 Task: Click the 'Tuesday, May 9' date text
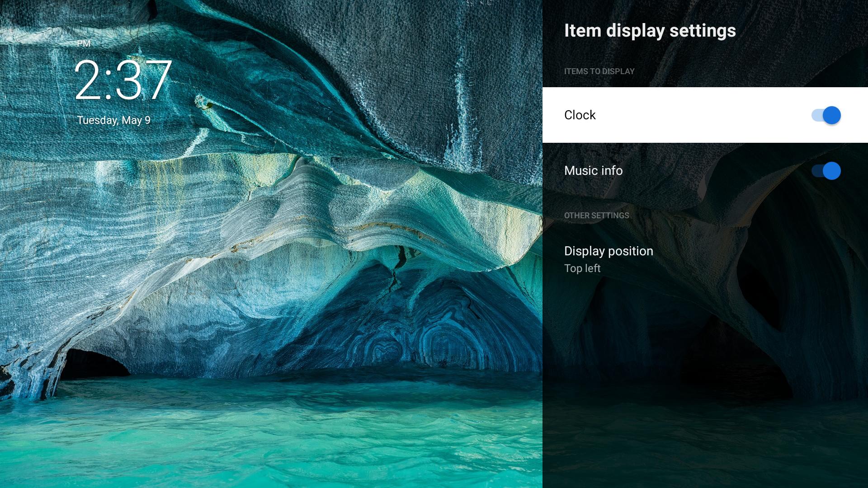pyautogui.click(x=113, y=120)
